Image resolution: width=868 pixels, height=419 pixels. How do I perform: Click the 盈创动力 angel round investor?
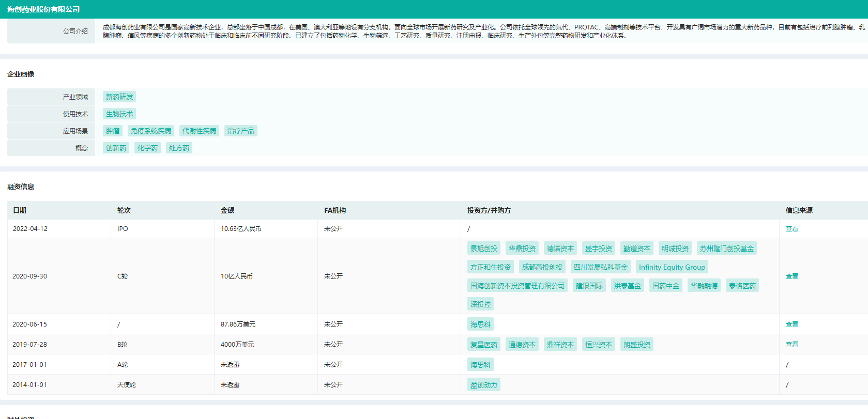click(483, 385)
